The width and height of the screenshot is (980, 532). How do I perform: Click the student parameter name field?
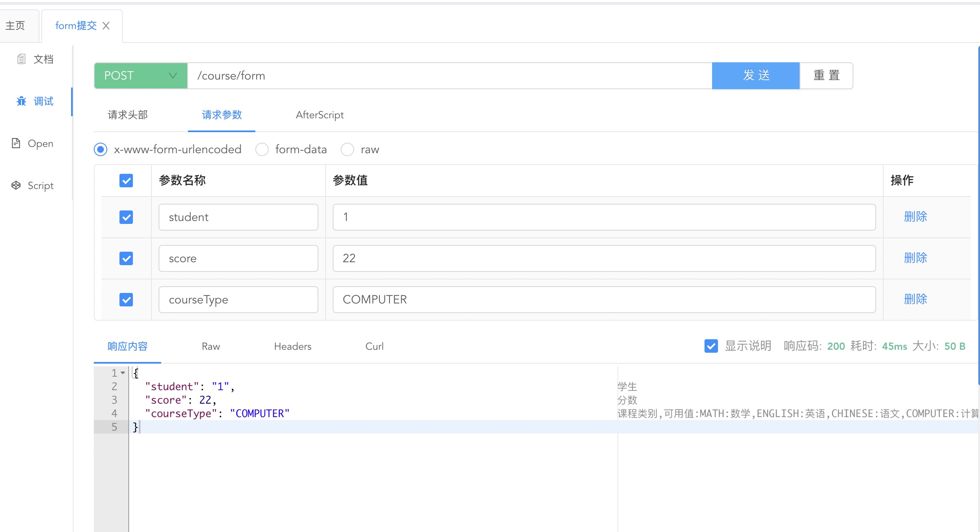pyautogui.click(x=238, y=217)
